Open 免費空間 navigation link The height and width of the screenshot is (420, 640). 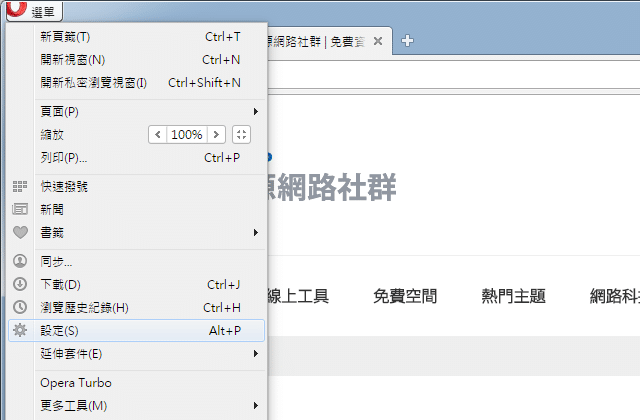pyautogui.click(x=404, y=296)
